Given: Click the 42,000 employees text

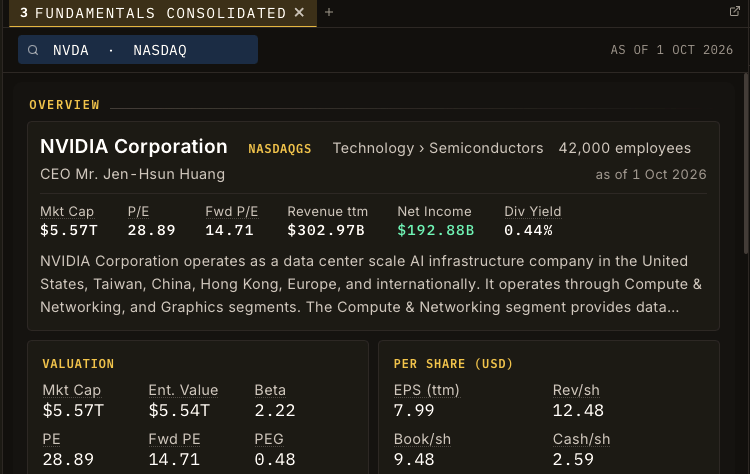Looking at the screenshot, I should [625, 148].
